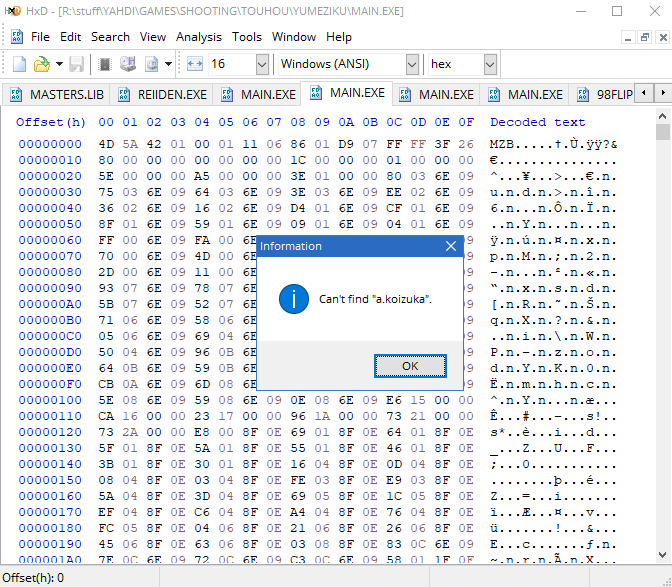
Task: Switch to the REIIDEN.EXE tab
Action: point(162,94)
